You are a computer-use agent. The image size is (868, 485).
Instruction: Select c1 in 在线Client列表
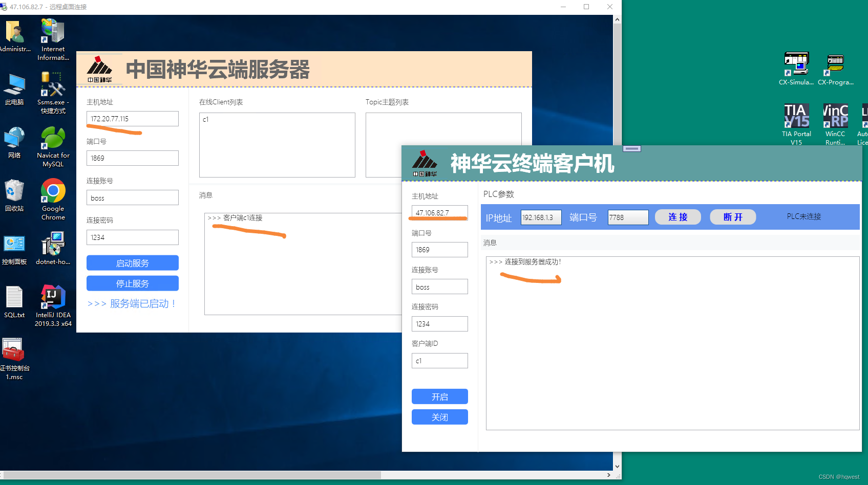206,119
